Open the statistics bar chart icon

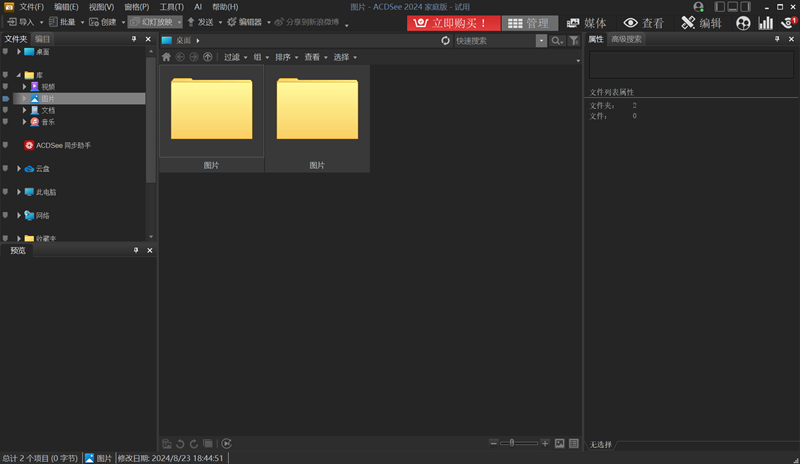pos(766,23)
